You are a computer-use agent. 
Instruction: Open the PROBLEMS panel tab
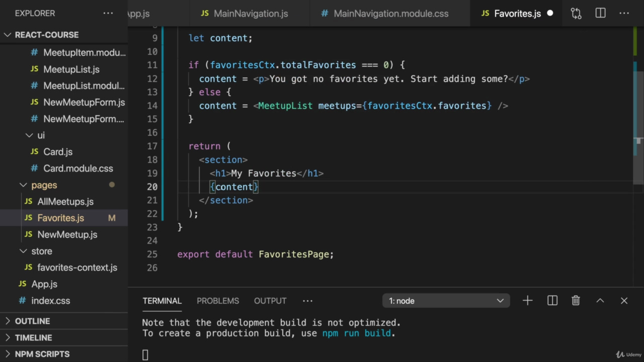[218, 301]
